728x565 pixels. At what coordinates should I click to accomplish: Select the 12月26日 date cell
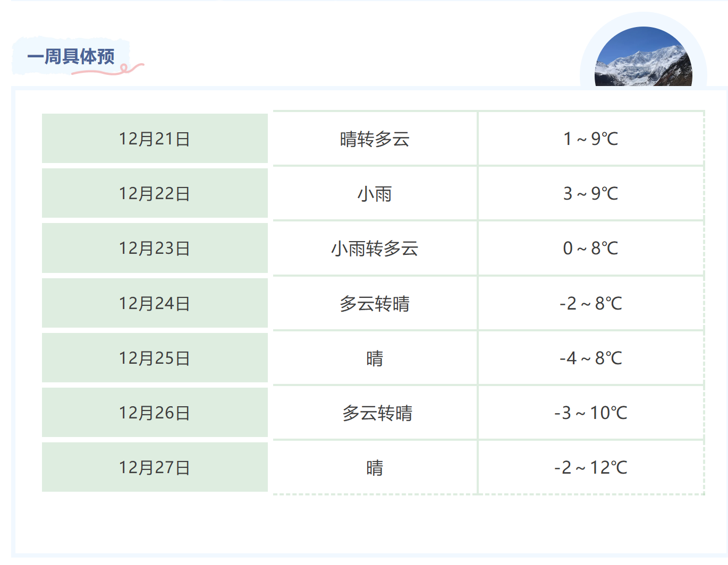click(155, 413)
